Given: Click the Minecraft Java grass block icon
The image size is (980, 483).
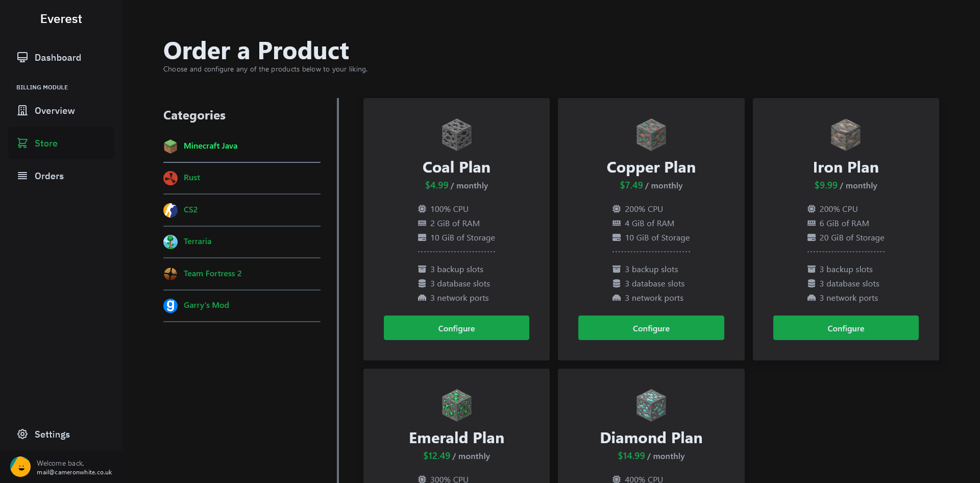Looking at the screenshot, I should (170, 146).
